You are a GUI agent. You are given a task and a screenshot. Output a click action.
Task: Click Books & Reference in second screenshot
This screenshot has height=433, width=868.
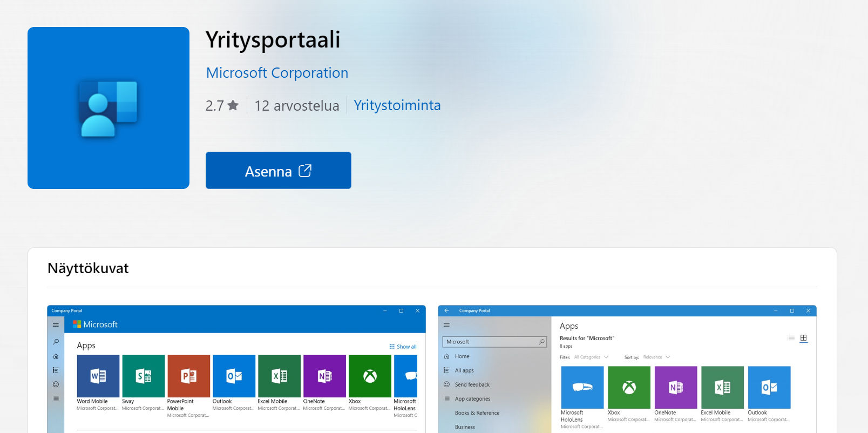(x=477, y=413)
